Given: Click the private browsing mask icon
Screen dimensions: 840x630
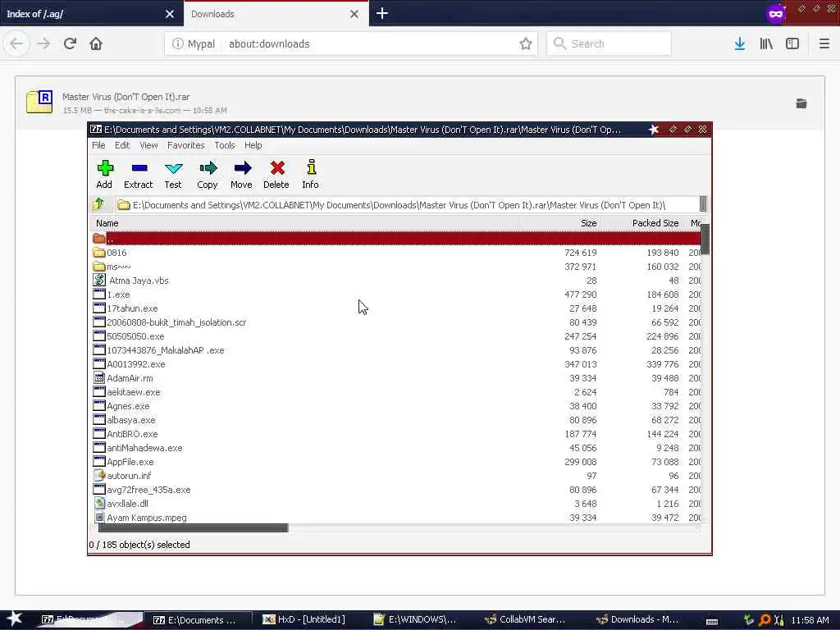Looking at the screenshot, I should (775, 13).
